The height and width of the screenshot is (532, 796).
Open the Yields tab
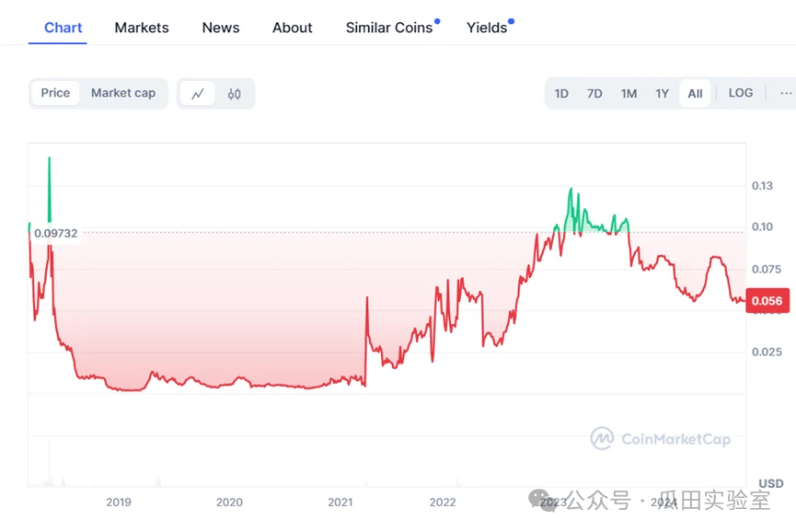[x=487, y=28]
